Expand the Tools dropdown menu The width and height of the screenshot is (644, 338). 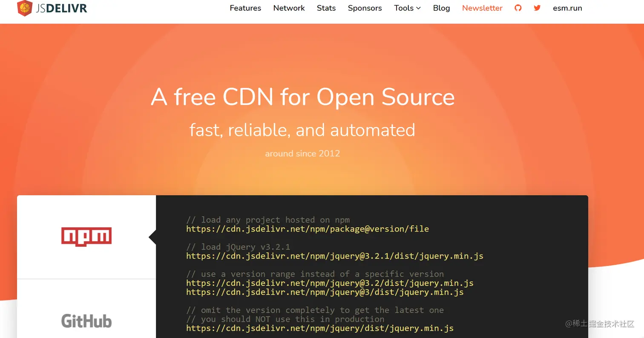coord(408,8)
